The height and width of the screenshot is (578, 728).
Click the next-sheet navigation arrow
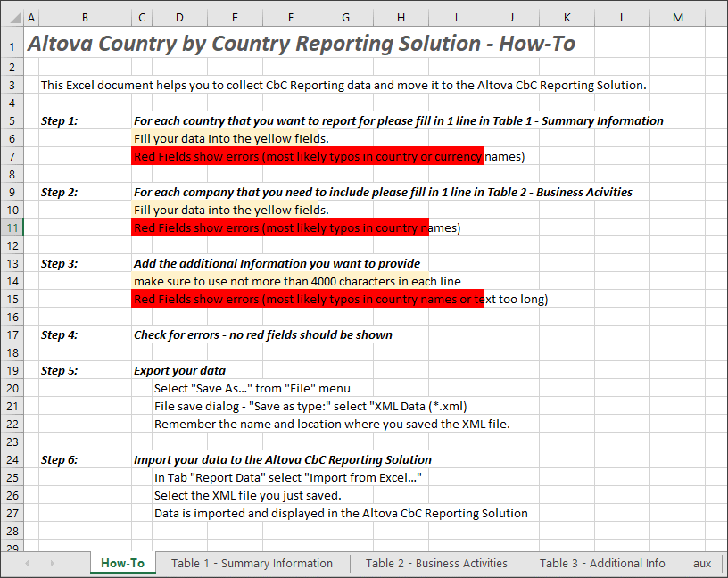coord(52,563)
